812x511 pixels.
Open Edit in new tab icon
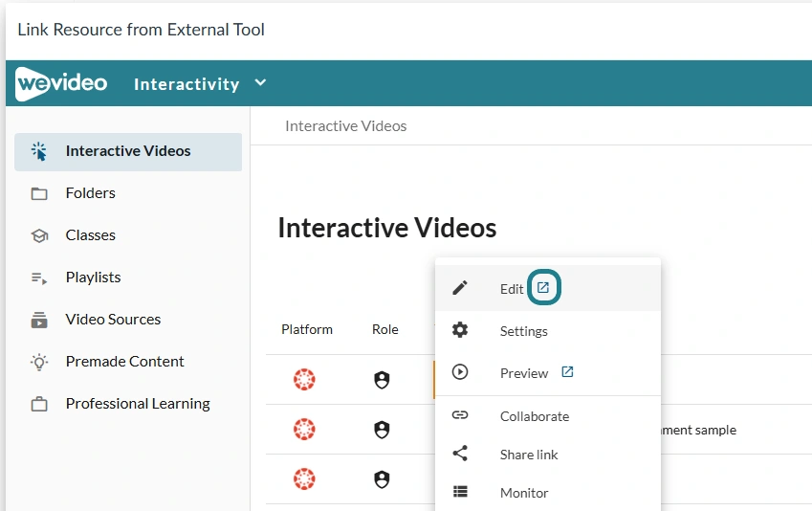coord(543,288)
